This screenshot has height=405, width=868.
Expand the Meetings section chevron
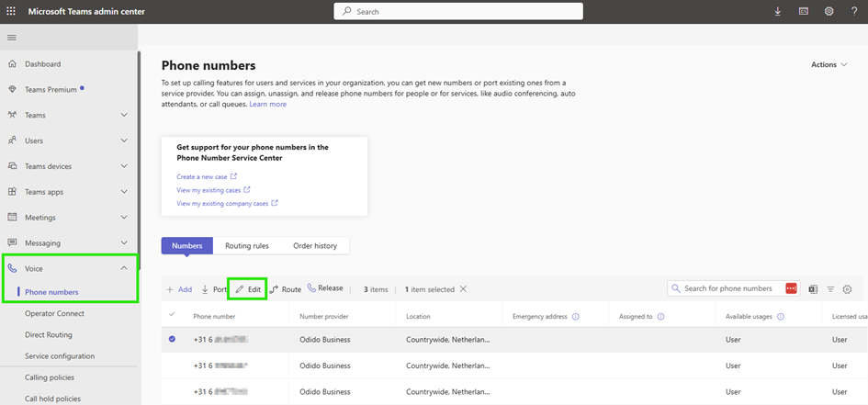pyautogui.click(x=124, y=218)
